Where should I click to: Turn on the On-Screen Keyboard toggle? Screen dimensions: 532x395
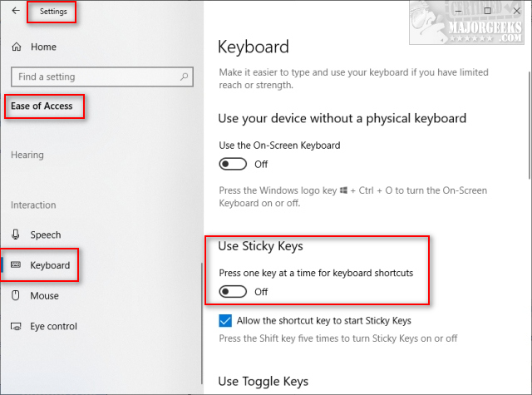coord(233,164)
